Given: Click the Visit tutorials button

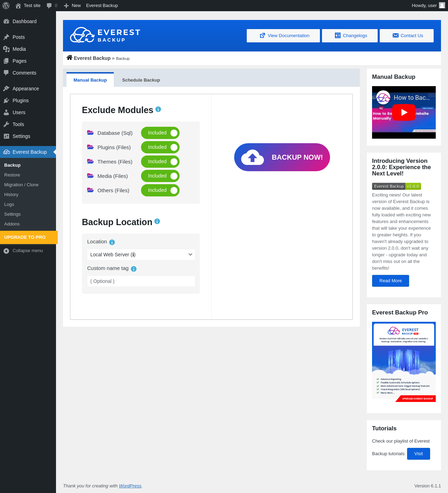Looking at the screenshot, I should (x=419, y=454).
